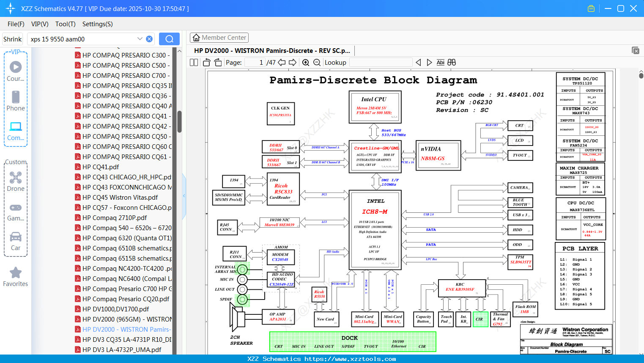Open HP Compaq Presario CQ20.pdf
Viewport: 644px width, 363px height.
coord(123,299)
